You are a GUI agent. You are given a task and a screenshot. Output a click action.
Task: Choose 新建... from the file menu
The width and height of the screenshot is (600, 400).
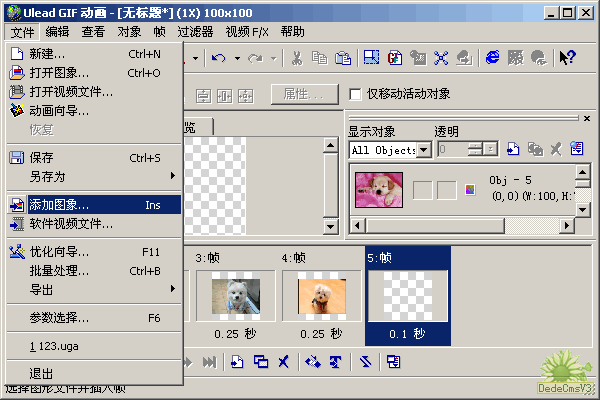[94, 54]
